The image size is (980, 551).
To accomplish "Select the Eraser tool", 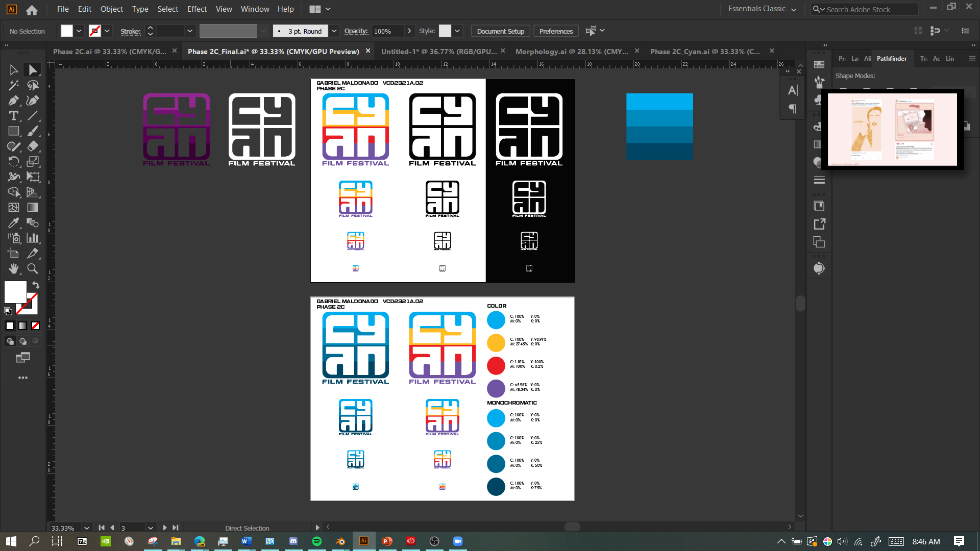I will [x=33, y=146].
